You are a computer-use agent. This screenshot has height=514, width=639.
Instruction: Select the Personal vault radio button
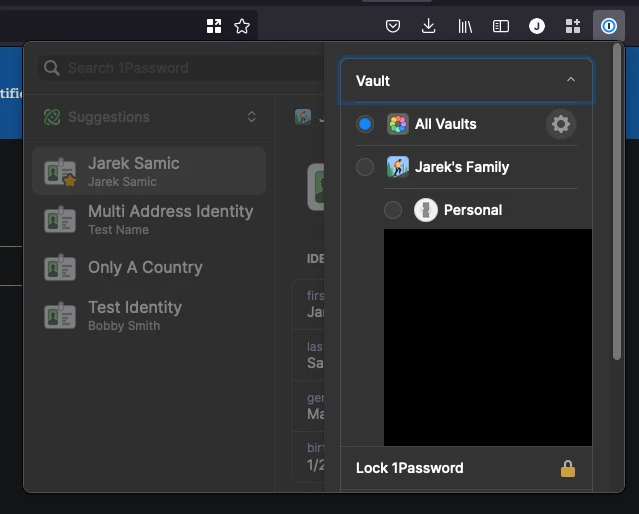point(393,210)
